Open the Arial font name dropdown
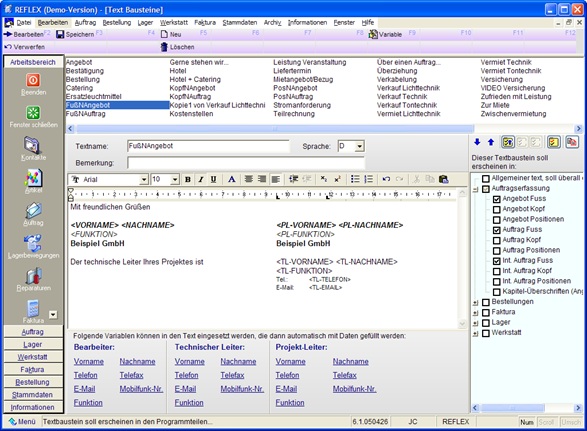 click(x=144, y=179)
